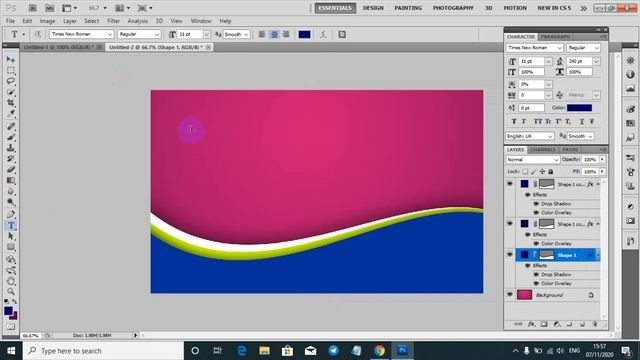Open the English UK language dropdown
640x360 pixels.
pos(530,136)
